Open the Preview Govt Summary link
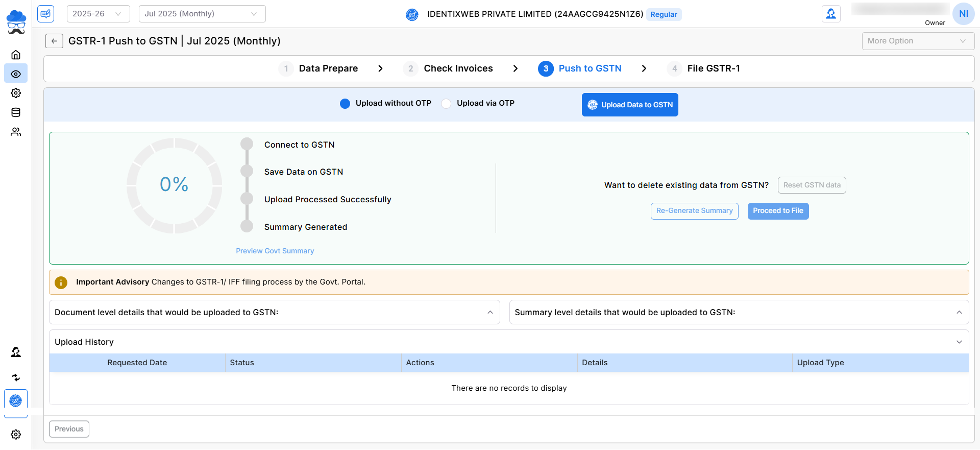Screen dimensions: 980x450 tap(275, 251)
